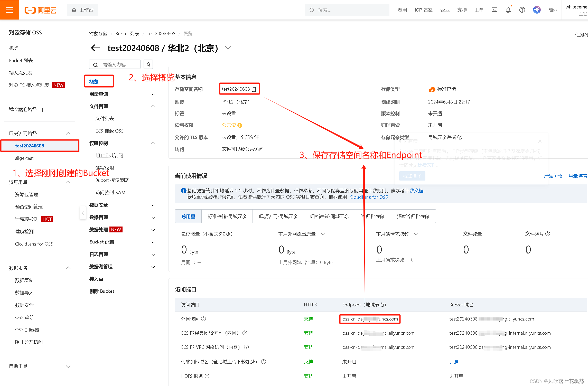Open the orange hamburger main menu

click(10, 10)
